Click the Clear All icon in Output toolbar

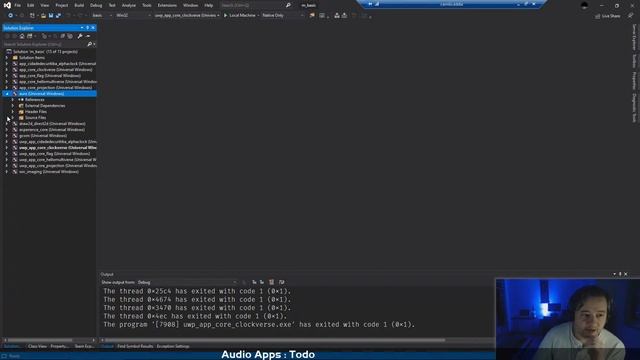click(271, 282)
